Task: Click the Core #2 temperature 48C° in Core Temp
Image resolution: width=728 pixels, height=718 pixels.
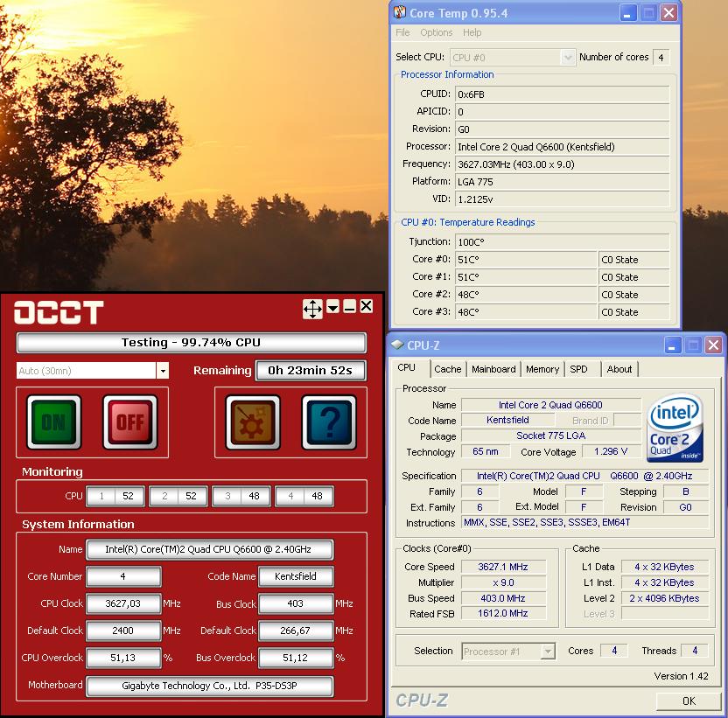Action: 526,295
